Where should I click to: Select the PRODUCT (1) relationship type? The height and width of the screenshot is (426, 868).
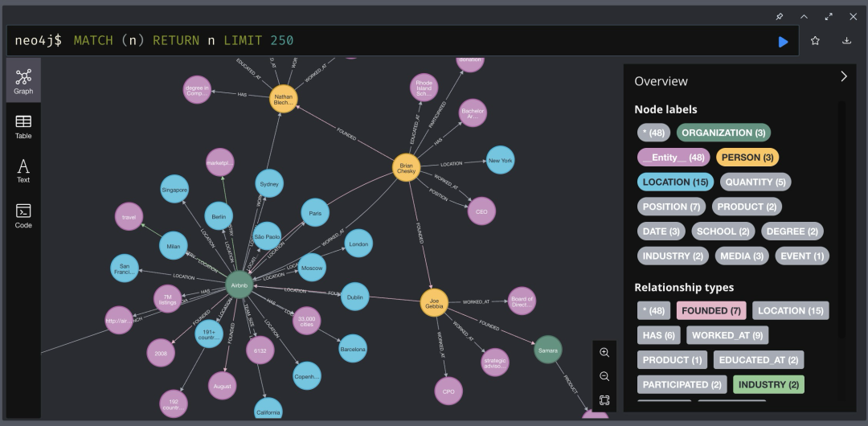[x=672, y=359]
